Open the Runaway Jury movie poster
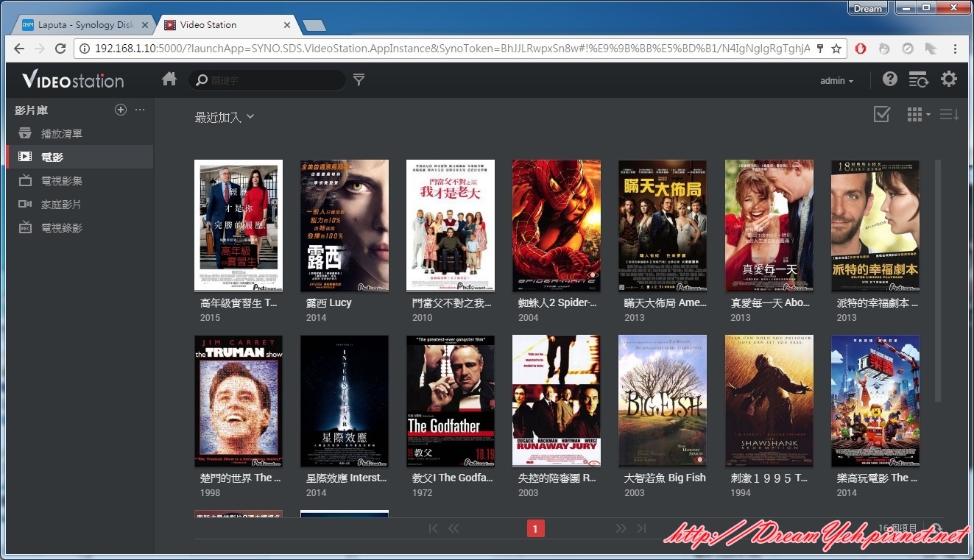This screenshot has width=974, height=560. tap(557, 401)
